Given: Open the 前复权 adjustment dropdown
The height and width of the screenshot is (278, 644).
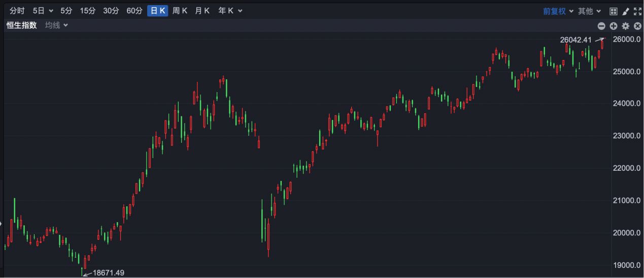Looking at the screenshot, I should [558, 11].
